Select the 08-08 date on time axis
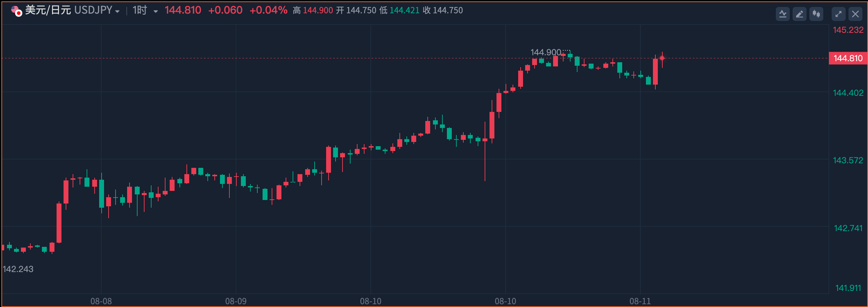The image size is (868, 307). click(101, 301)
